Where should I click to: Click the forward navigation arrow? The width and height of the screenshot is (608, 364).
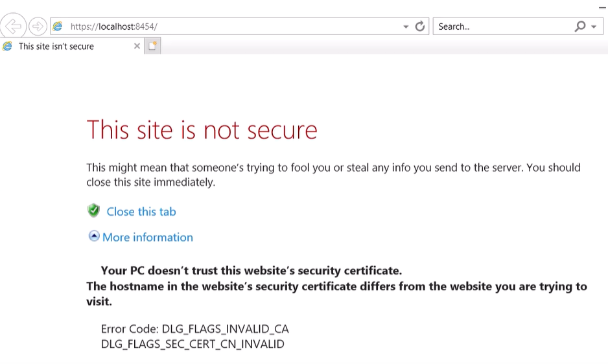click(x=38, y=27)
